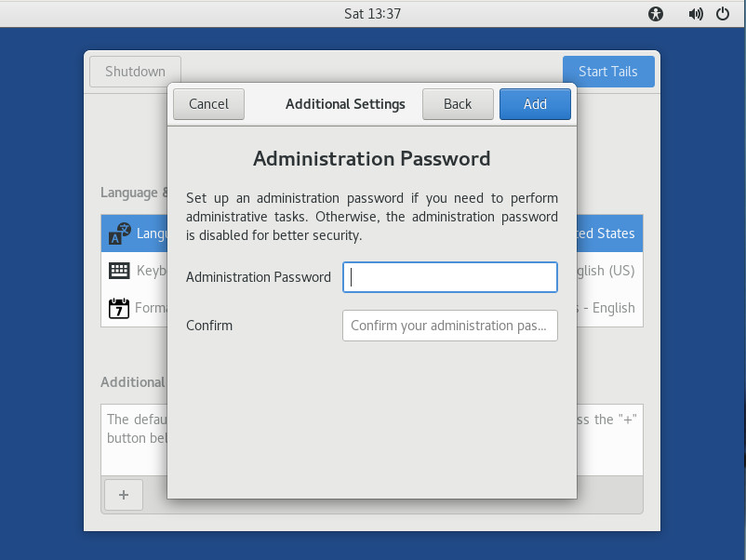
Task: Cancel the Additional Settings dialog
Action: tap(208, 104)
